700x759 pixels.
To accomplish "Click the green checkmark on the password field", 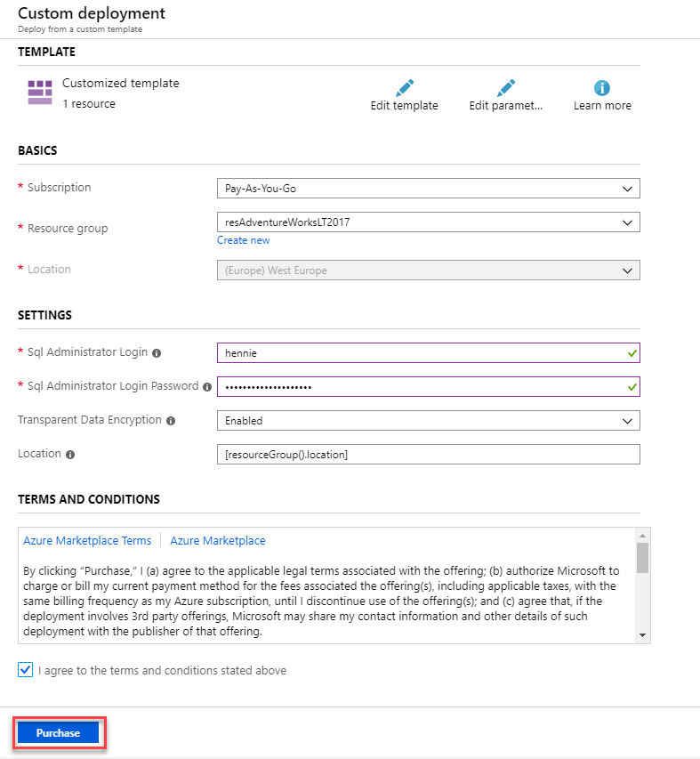I will 631,386.
